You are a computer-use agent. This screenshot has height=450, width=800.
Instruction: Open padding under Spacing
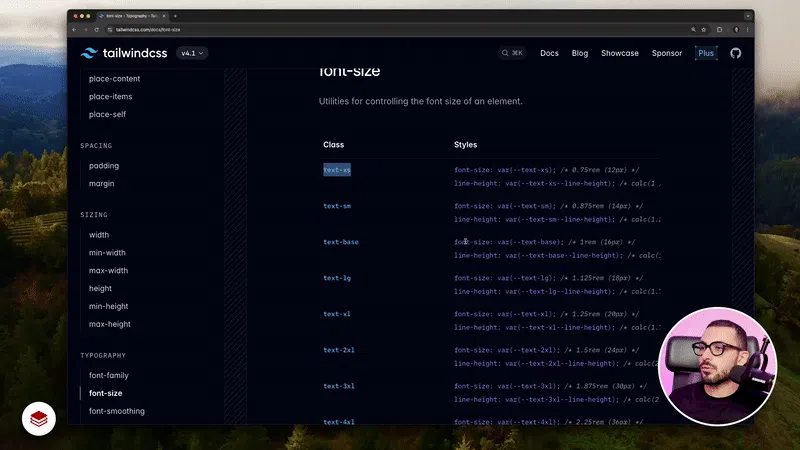coord(104,166)
